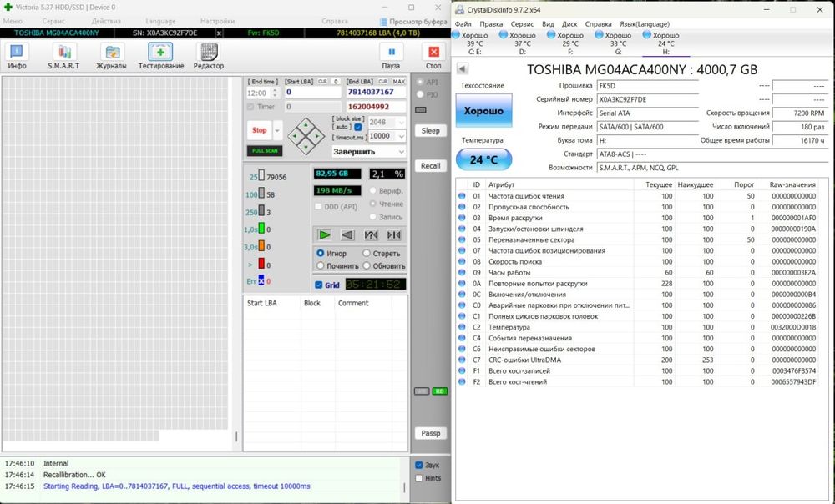Click the jump-to-position |>|< button
This screenshot has height=504, width=835.
coord(394,234)
